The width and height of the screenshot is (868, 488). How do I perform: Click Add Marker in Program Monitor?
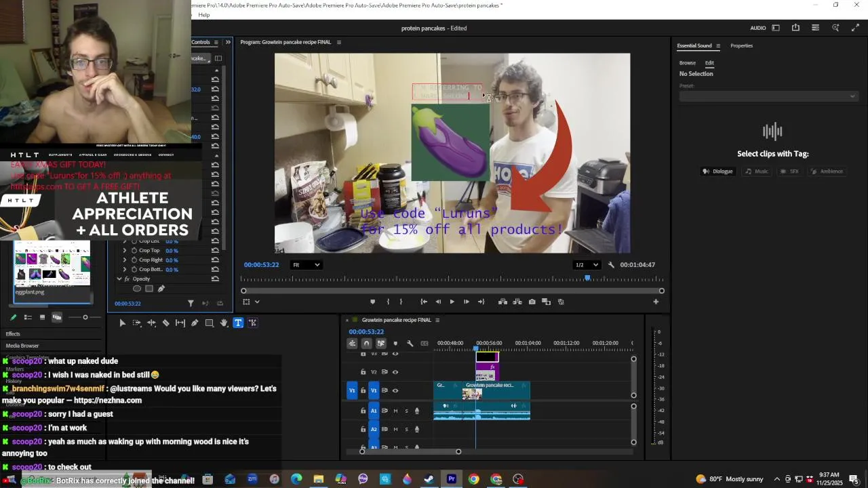[x=372, y=302]
